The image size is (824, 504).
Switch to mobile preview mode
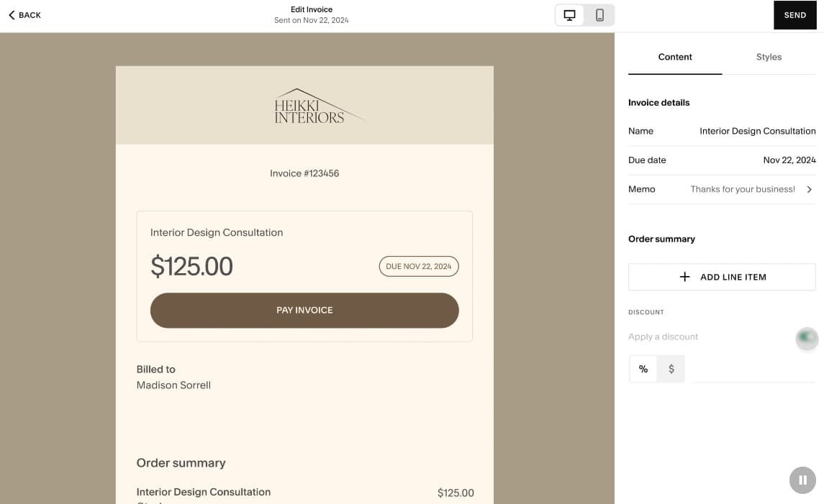599,14
